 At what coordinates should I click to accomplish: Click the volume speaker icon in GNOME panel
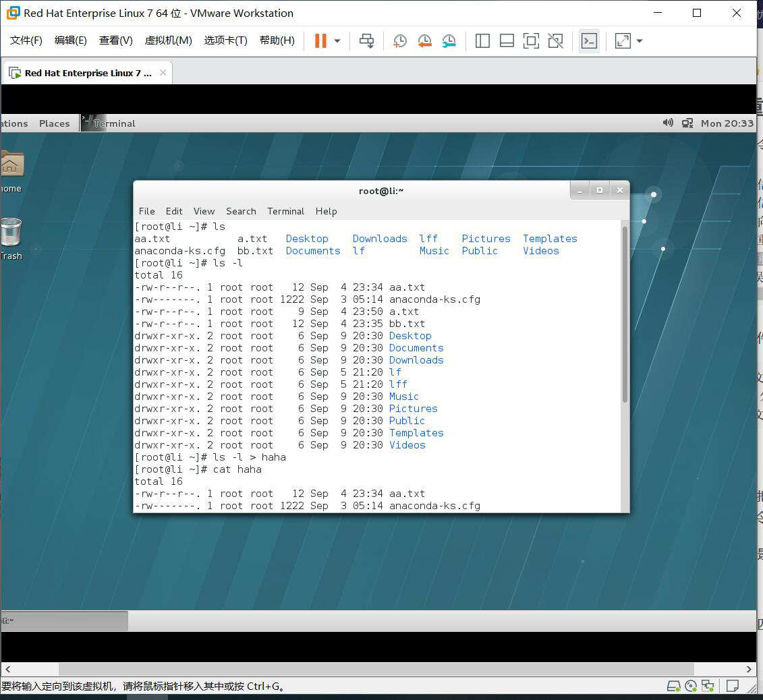[668, 123]
